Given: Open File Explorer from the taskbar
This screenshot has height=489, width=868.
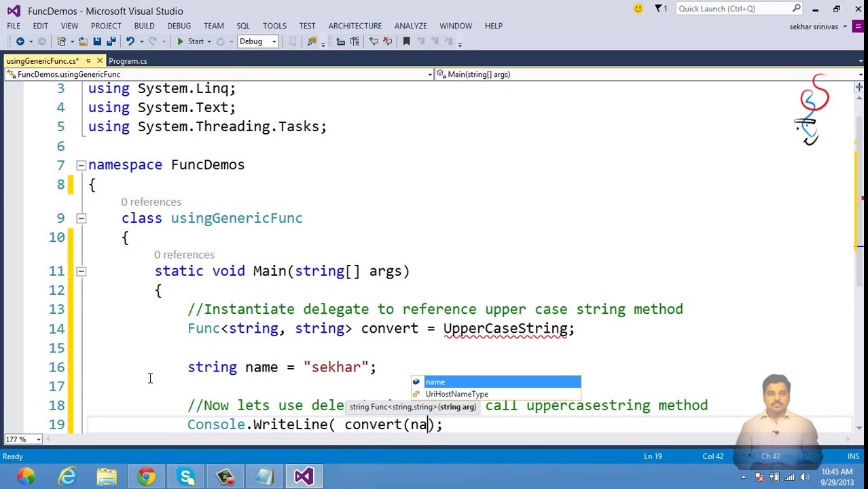Looking at the screenshot, I should [107, 476].
